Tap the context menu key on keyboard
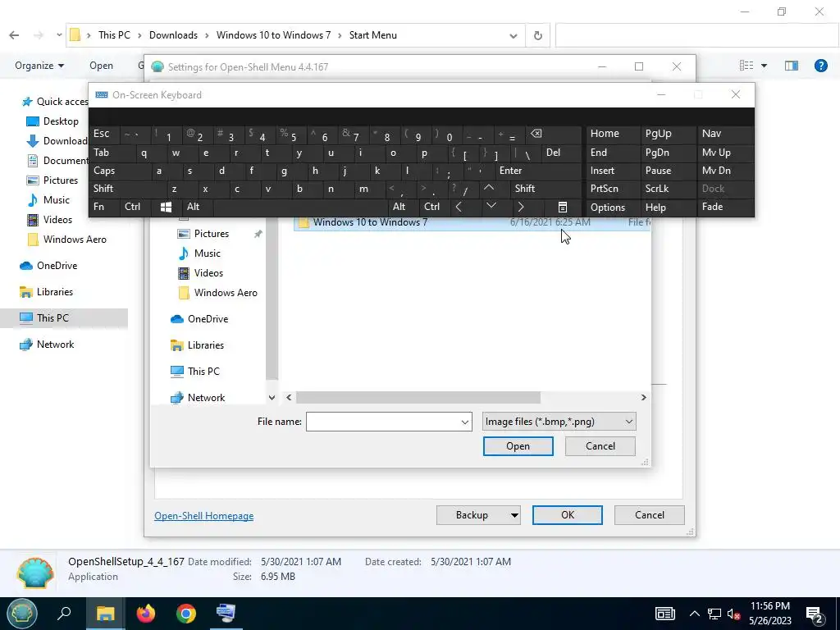 click(x=563, y=208)
